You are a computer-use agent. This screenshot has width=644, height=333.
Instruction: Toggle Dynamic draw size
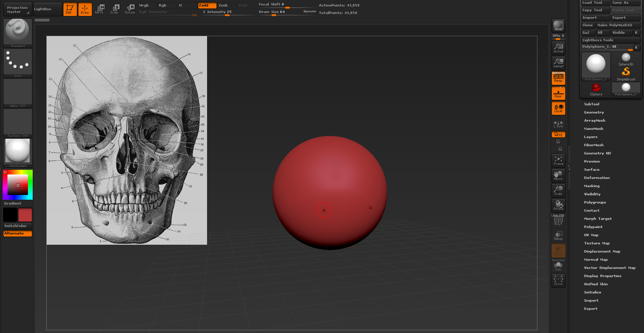(x=310, y=12)
